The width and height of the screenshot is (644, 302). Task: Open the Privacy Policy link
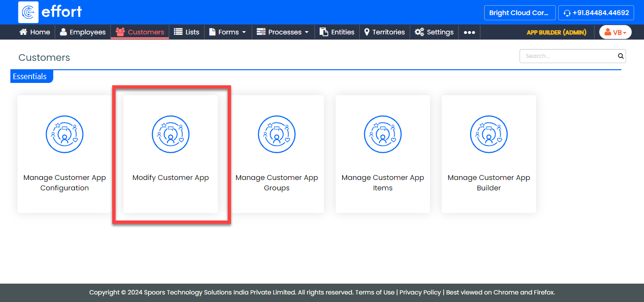pyautogui.click(x=420, y=292)
